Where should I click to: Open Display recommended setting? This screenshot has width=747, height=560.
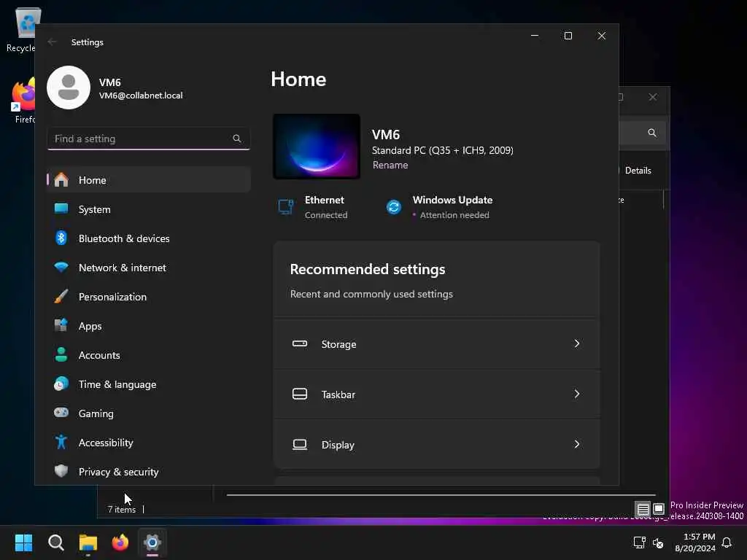click(x=436, y=444)
